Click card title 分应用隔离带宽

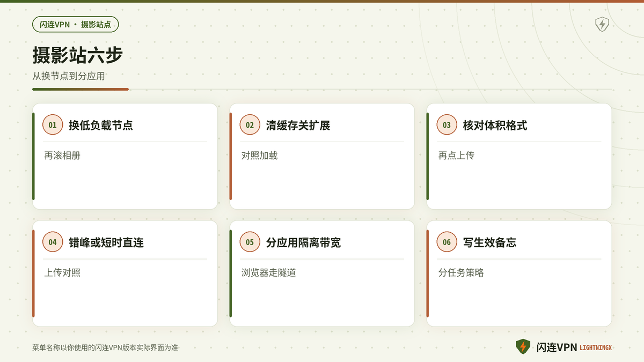coord(303,243)
